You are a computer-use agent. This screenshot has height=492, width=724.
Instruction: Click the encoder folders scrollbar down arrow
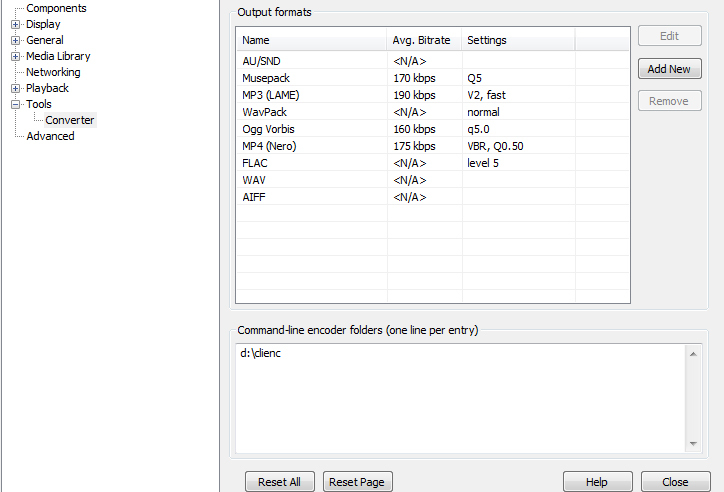coord(693,444)
